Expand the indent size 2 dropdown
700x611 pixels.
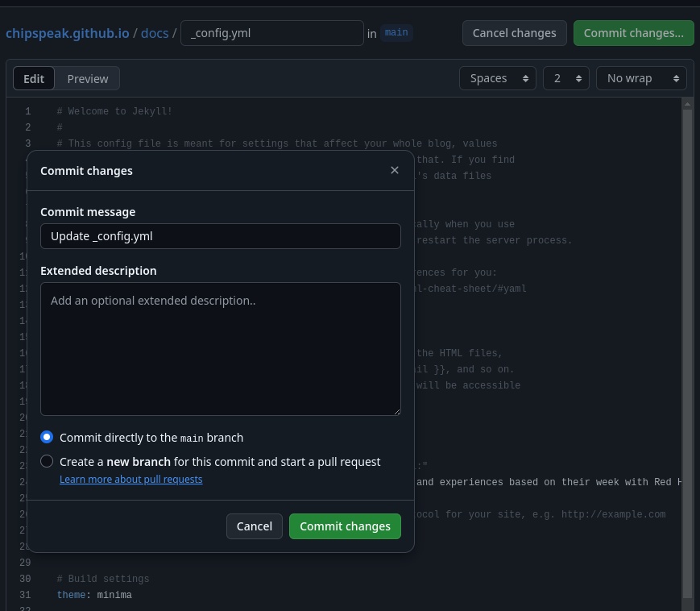(567, 78)
